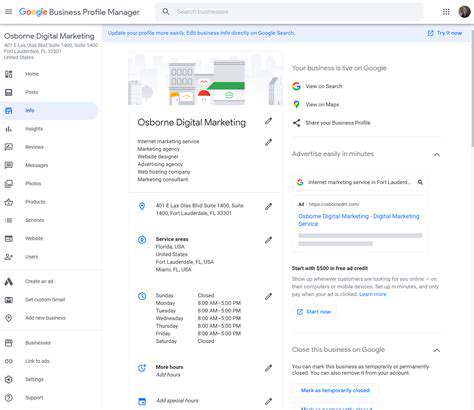474x410 pixels.
Task: Edit Service areas with pencil icon
Action: (x=268, y=240)
